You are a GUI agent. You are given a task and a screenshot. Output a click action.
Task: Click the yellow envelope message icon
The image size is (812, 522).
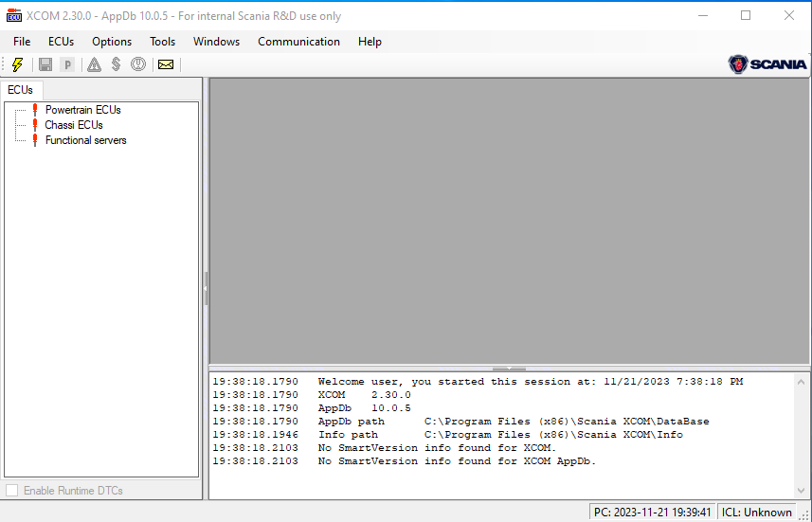[166, 64]
